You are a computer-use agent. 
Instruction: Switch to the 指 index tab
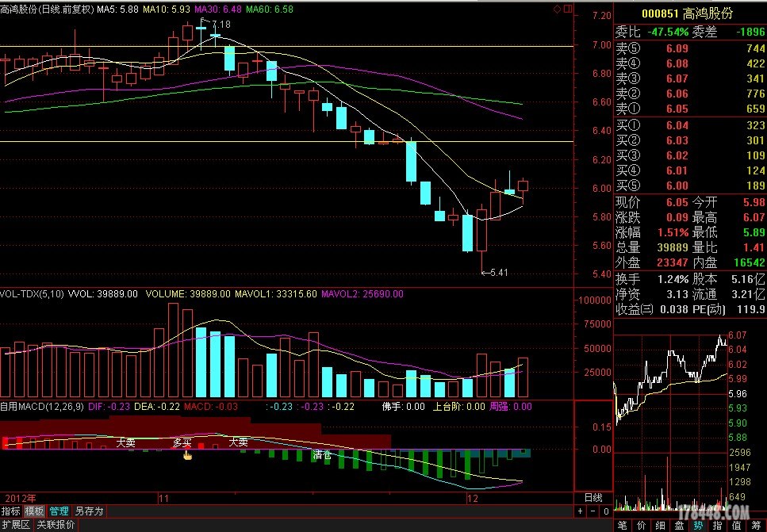[718, 526]
